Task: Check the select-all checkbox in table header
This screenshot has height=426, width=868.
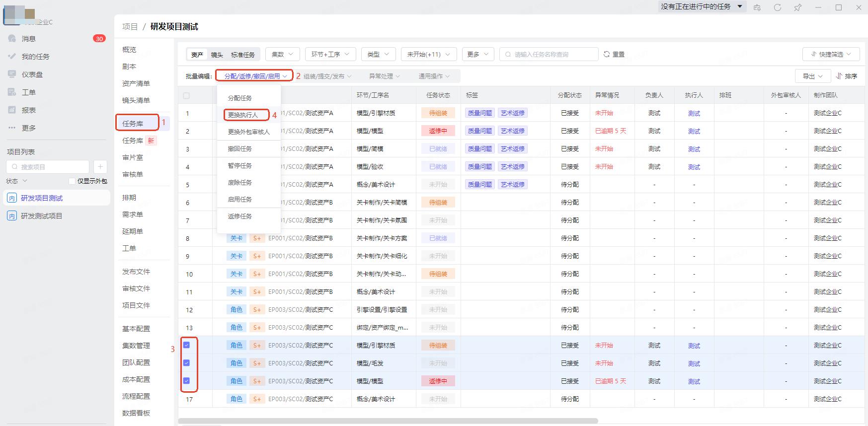Action: [x=186, y=95]
